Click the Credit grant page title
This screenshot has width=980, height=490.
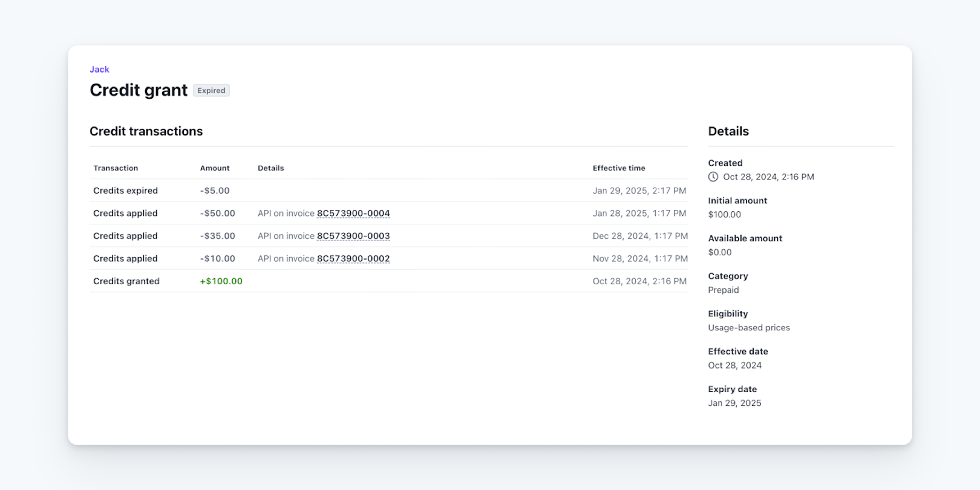[139, 90]
